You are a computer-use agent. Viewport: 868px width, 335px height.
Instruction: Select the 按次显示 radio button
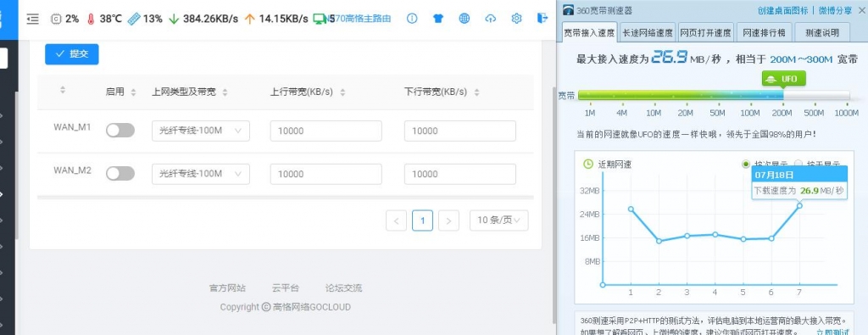pyautogui.click(x=746, y=165)
